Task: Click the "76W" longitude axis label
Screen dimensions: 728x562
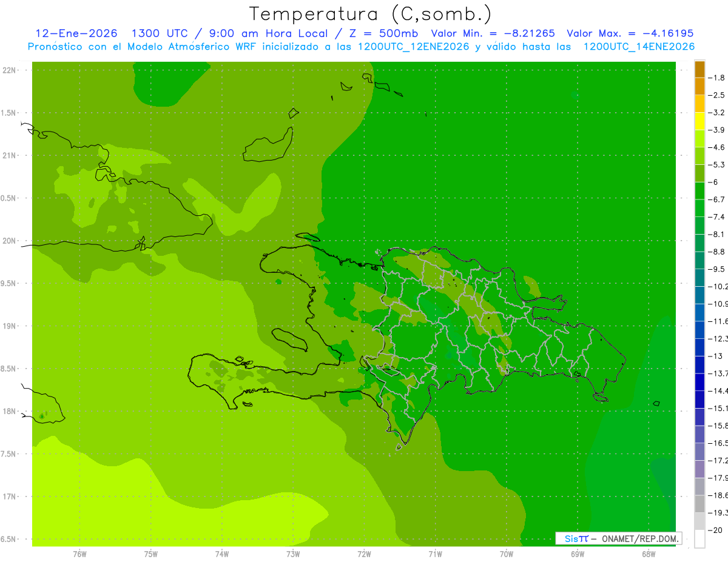Action: click(x=79, y=555)
